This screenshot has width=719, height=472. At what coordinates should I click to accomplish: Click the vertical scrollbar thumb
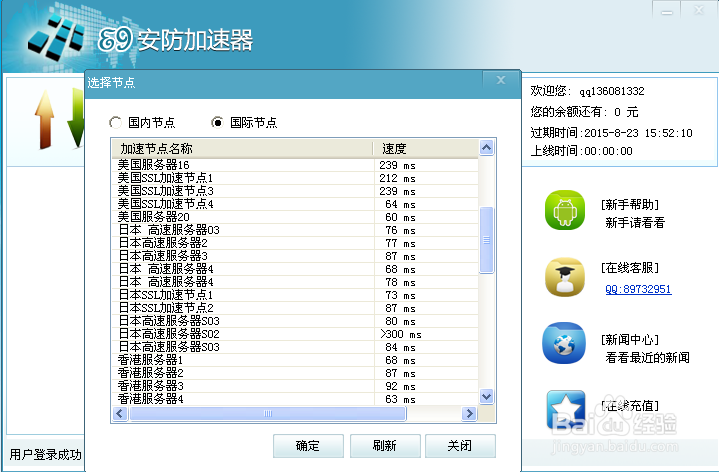[x=487, y=240]
